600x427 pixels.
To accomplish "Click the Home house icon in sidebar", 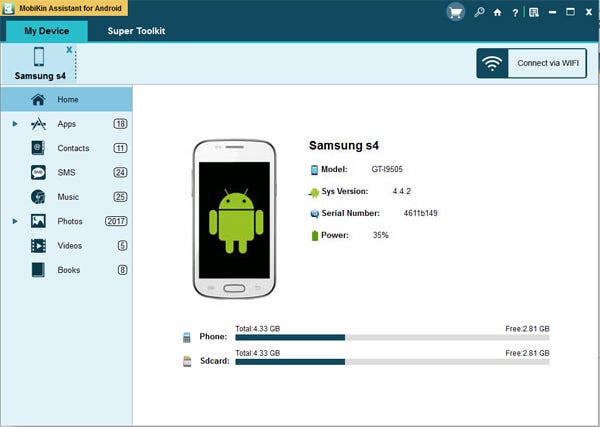I will point(38,99).
